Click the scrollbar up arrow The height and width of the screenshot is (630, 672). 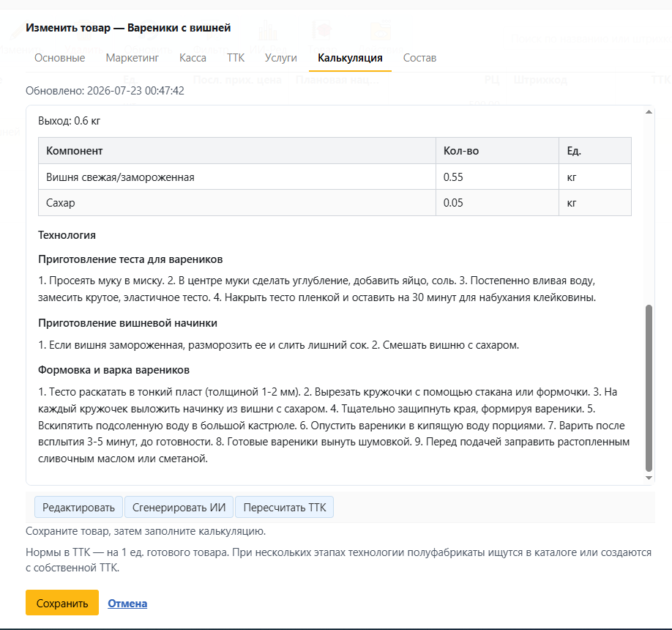(649, 112)
